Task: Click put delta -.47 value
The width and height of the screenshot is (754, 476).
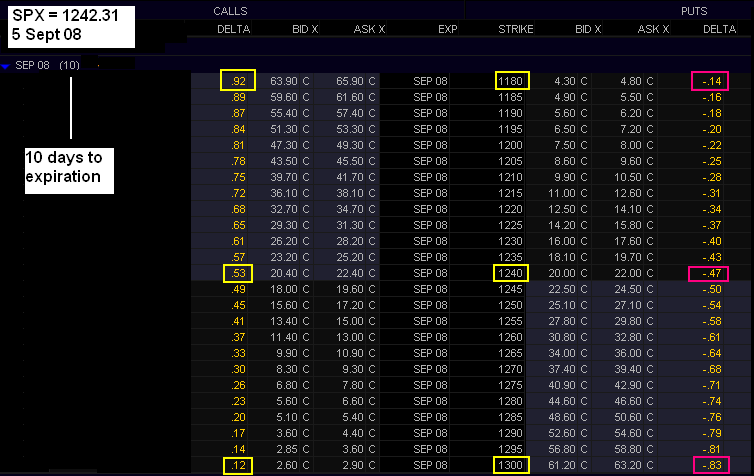Action: [x=712, y=273]
